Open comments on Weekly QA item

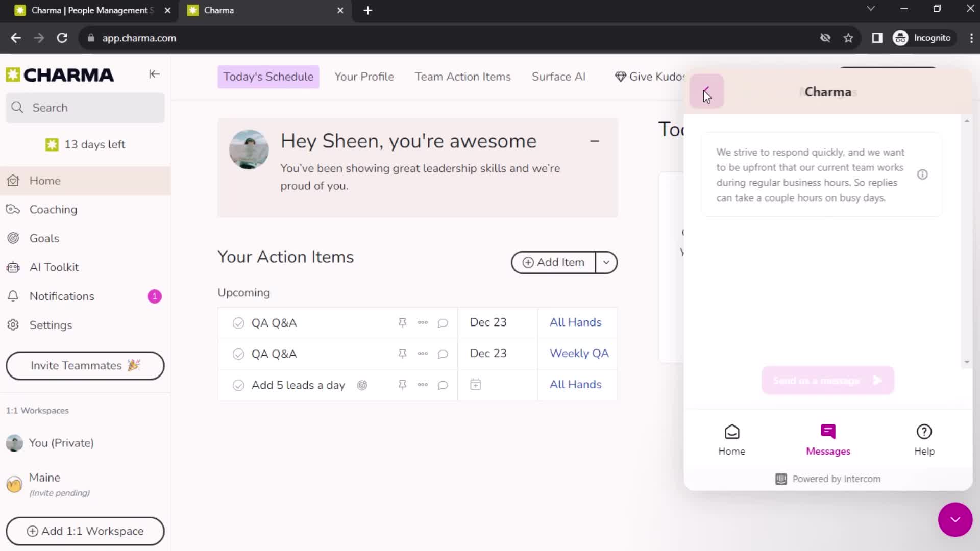(443, 354)
